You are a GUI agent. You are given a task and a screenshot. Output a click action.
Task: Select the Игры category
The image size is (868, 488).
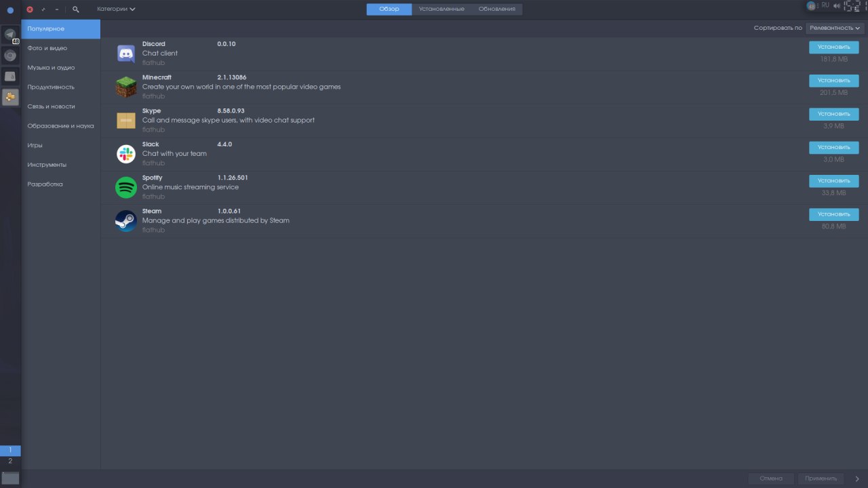(60, 145)
